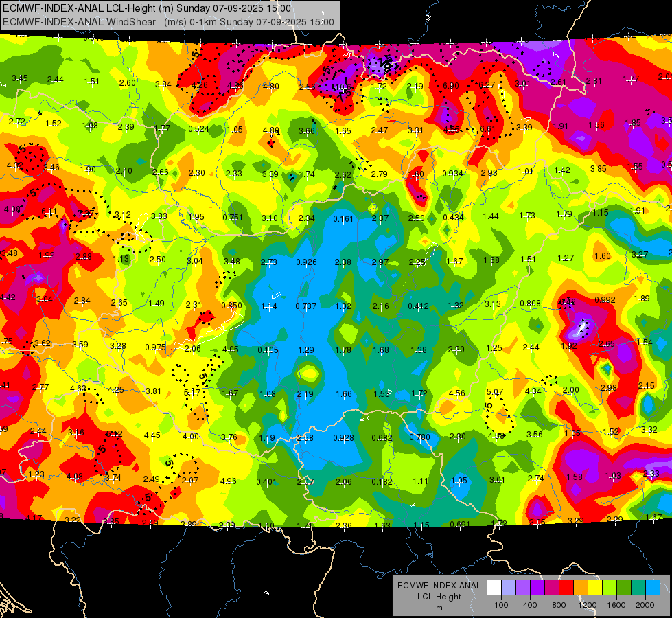Click the wind shear value 0.691
The height and width of the screenshot is (618, 672).
(461, 524)
